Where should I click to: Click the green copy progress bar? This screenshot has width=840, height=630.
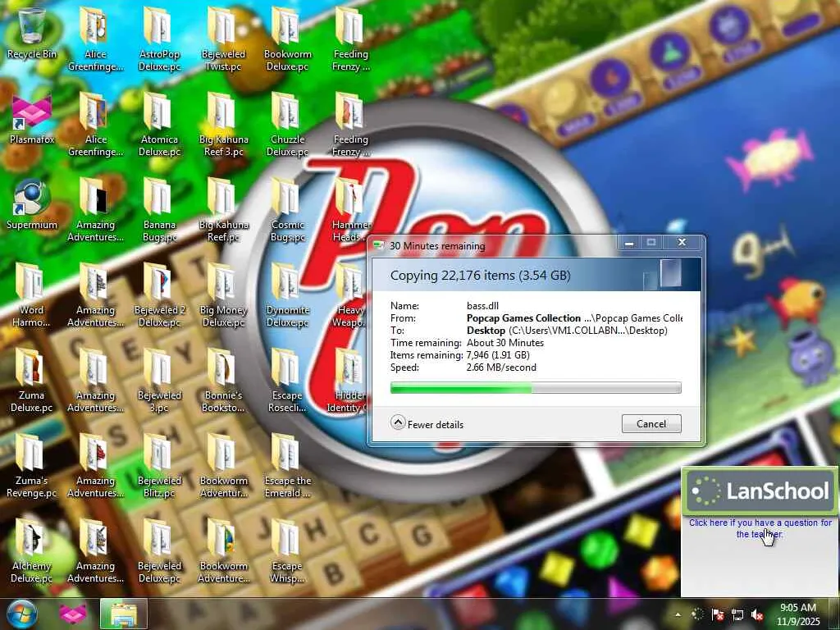pos(536,387)
